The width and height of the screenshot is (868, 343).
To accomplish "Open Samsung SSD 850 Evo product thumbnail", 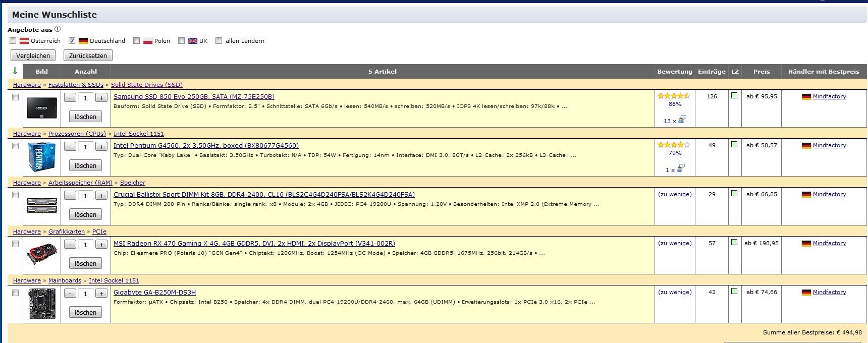I will pyautogui.click(x=42, y=108).
